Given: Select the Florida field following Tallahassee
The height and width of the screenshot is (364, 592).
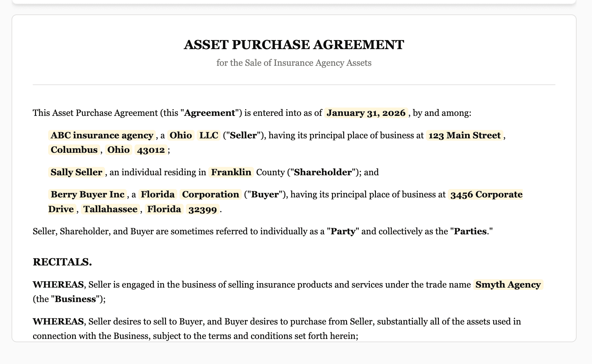Looking at the screenshot, I should (x=164, y=209).
